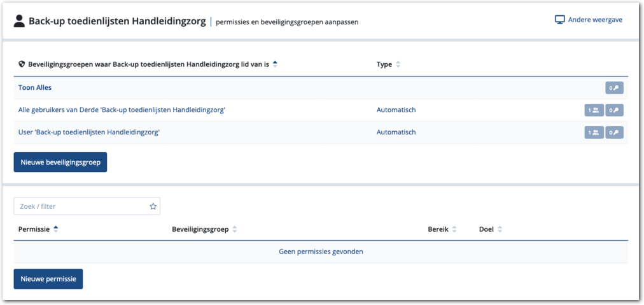
Task: Switch to Andere weergave
Action: coord(596,20)
